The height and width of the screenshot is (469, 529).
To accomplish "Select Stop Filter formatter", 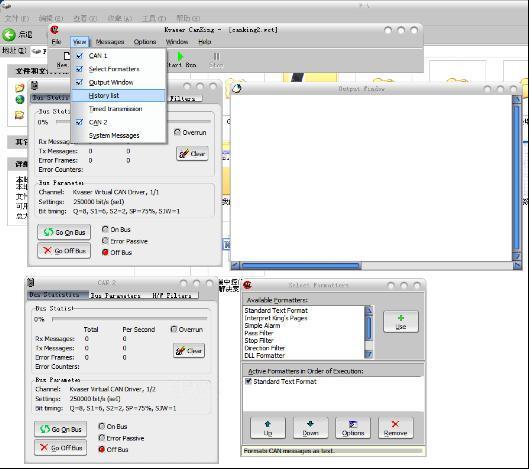I will click(259, 340).
